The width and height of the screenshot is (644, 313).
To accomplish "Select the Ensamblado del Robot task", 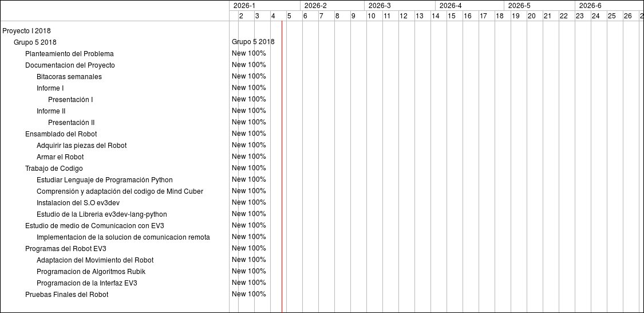I will [x=61, y=134].
